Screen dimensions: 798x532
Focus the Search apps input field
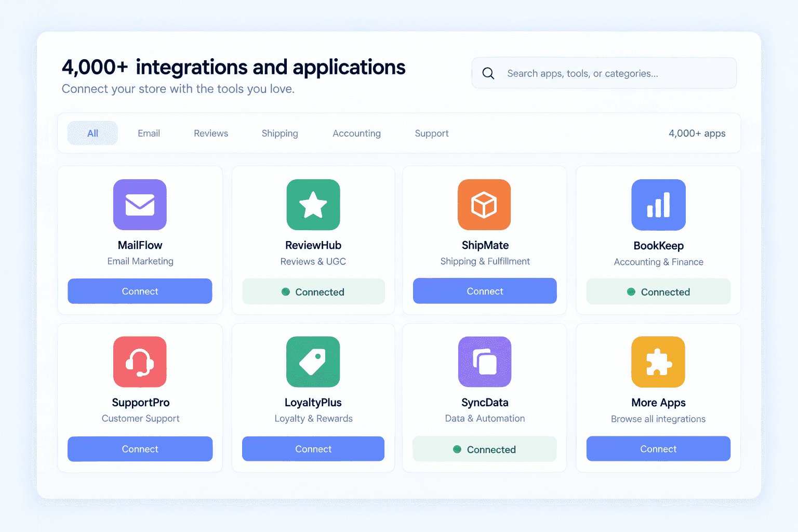tap(604, 73)
